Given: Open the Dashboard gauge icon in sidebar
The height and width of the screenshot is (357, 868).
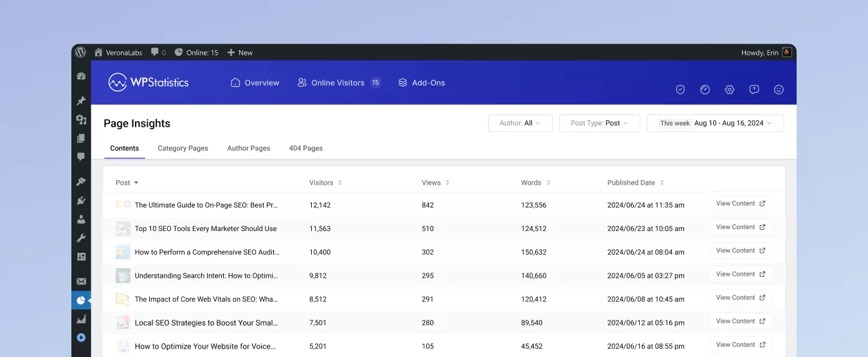Looking at the screenshot, I should (81, 76).
